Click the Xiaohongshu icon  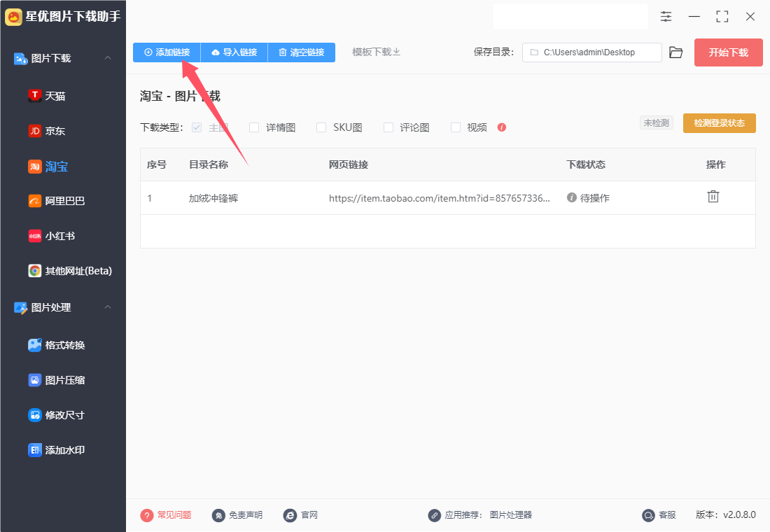(34, 236)
